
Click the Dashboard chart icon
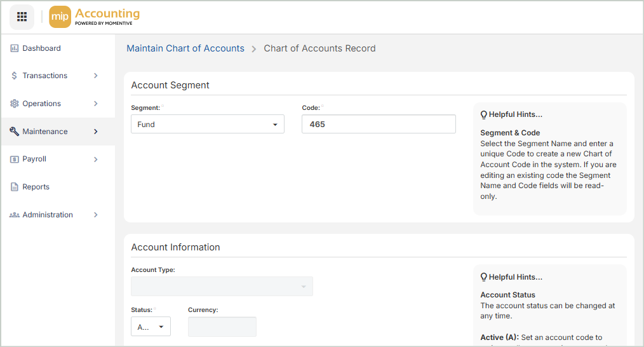coord(14,48)
